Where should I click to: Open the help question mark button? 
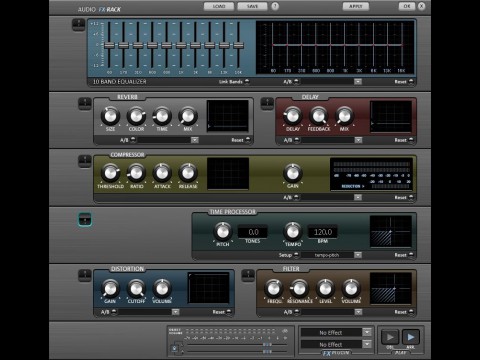(x=275, y=6)
